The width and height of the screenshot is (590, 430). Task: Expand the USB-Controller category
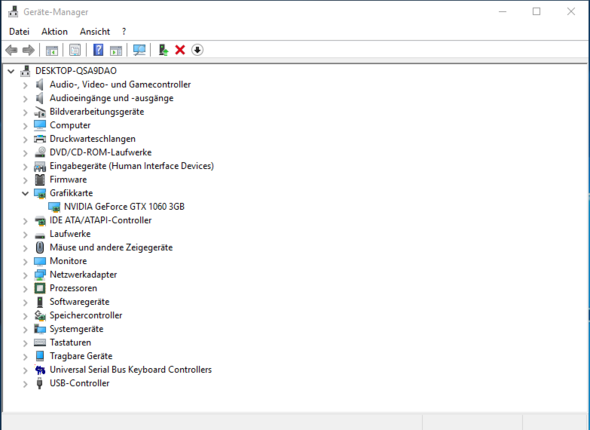point(25,384)
